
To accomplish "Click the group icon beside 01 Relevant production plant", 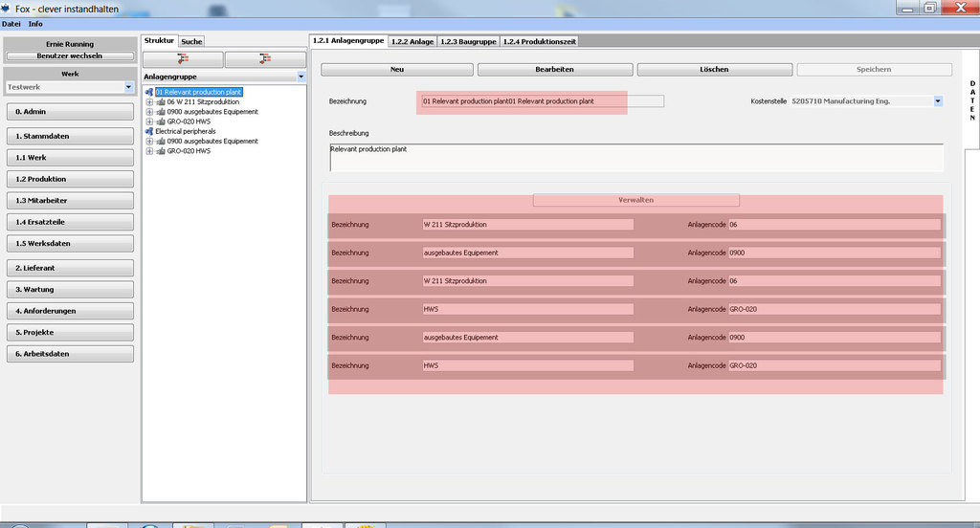I will pos(148,92).
